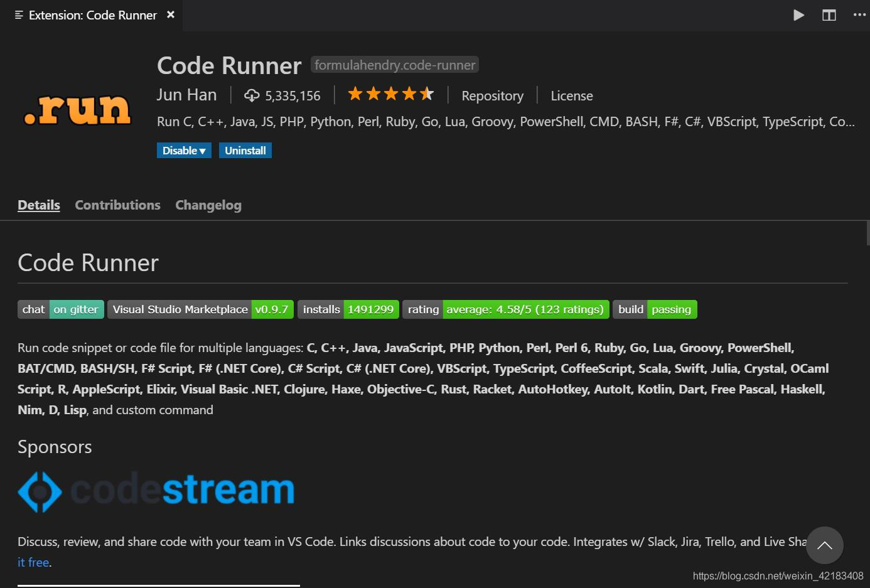Click the rating average 4.58/5 badge
870x588 pixels.
(x=506, y=309)
